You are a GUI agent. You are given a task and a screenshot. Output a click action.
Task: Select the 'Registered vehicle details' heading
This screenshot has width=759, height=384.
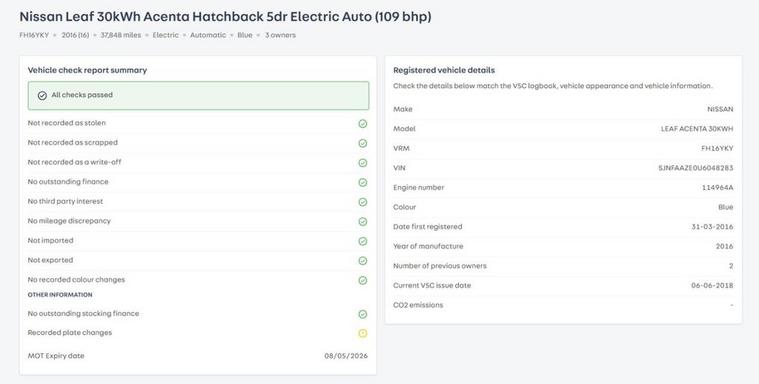point(444,70)
